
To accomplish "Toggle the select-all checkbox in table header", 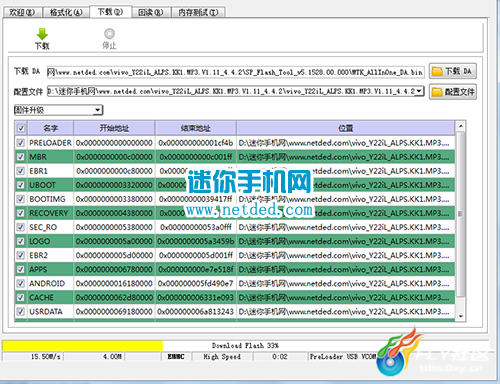I will coord(21,128).
